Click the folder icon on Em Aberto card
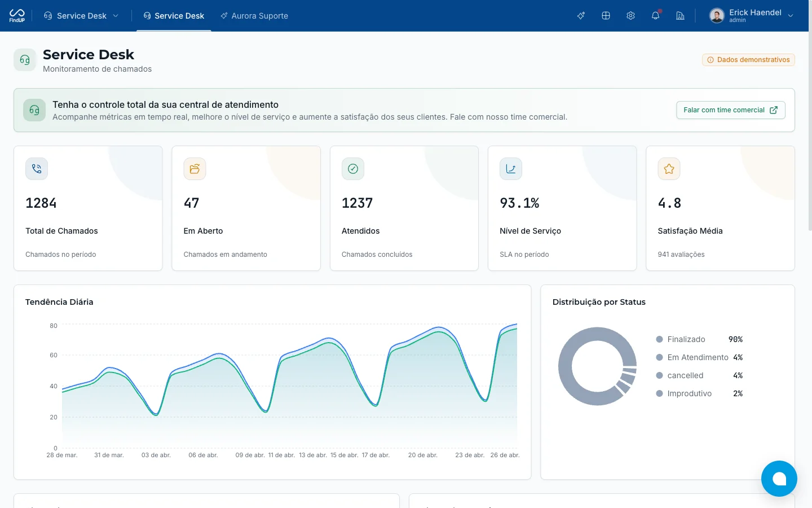This screenshot has width=812, height=508. [x=195, y=169]
